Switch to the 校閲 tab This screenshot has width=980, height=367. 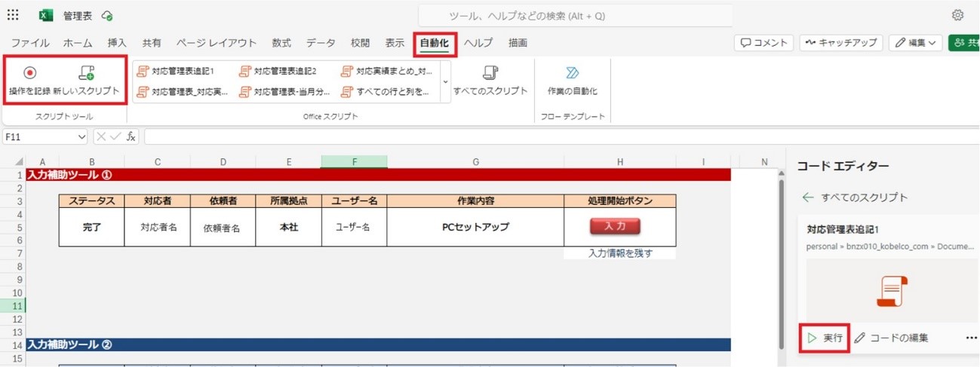pyautogui.click(x=360, y=43)
